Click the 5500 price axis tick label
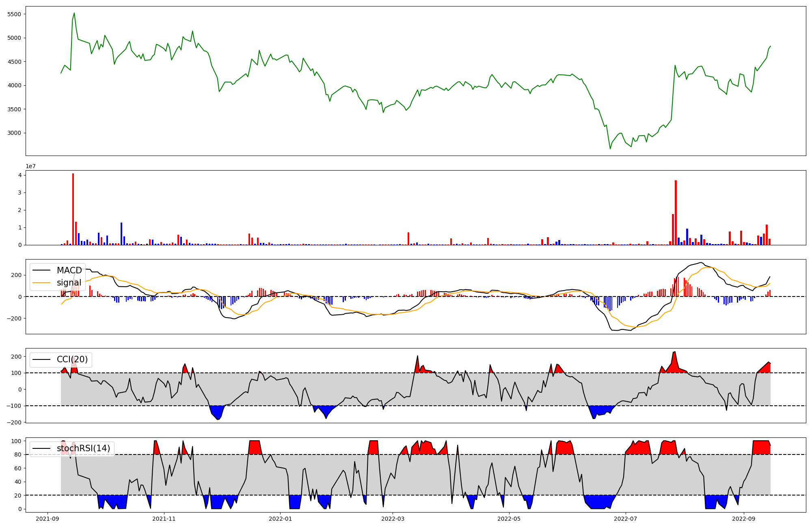812x528 pixels. click(14, 14)
